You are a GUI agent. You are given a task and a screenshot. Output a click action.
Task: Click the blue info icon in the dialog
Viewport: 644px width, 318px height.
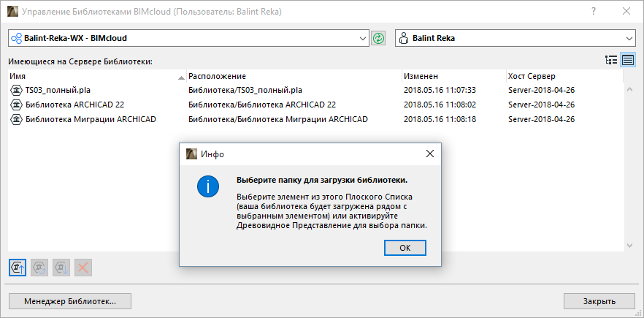click(208, 186)
